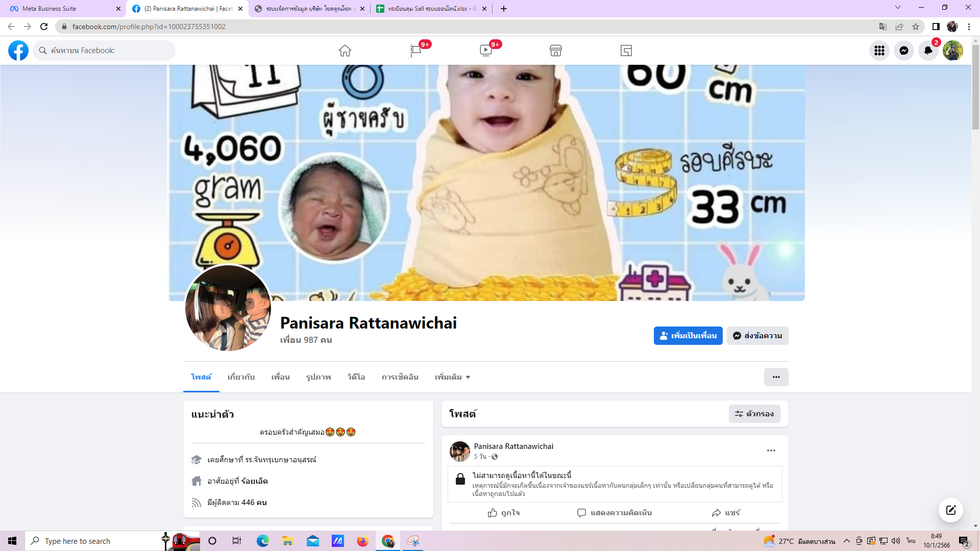Expand the เพิ่มเติม dropdown tab
This screenshot has height=551, width=980.
[452, 377]
